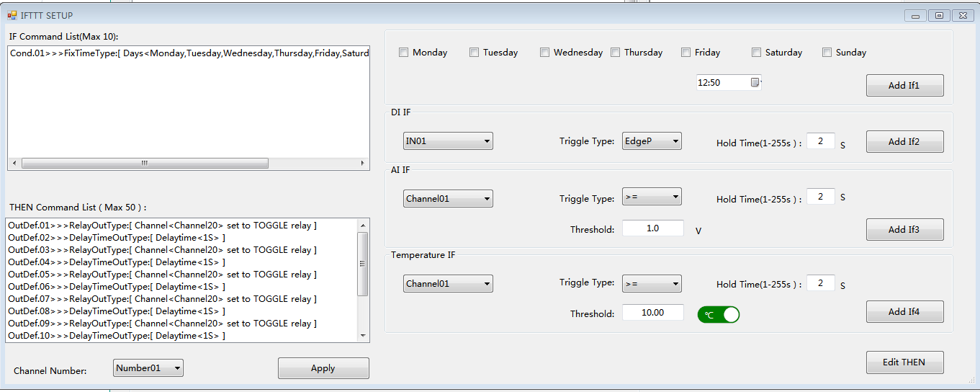
Task: Open the time picker calendar icon
Action: pyautogui.click(x=755, y=82)
